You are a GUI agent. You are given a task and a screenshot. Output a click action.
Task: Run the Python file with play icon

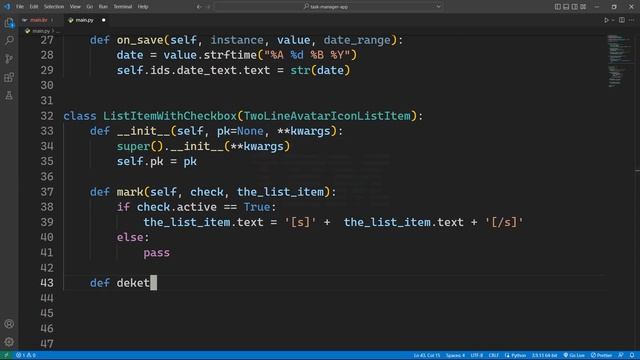coord(606,20)
